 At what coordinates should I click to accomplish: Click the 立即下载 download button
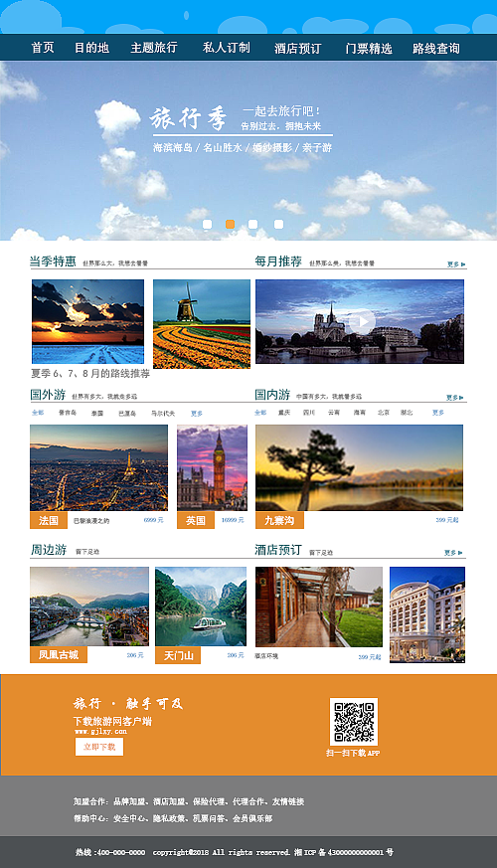pyautogui.click(x=99, y=747)
